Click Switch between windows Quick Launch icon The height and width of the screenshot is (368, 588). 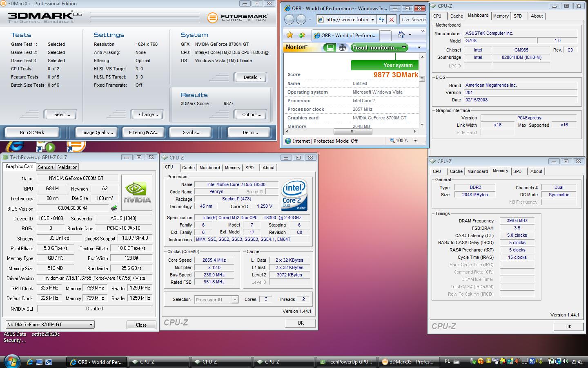49,362
